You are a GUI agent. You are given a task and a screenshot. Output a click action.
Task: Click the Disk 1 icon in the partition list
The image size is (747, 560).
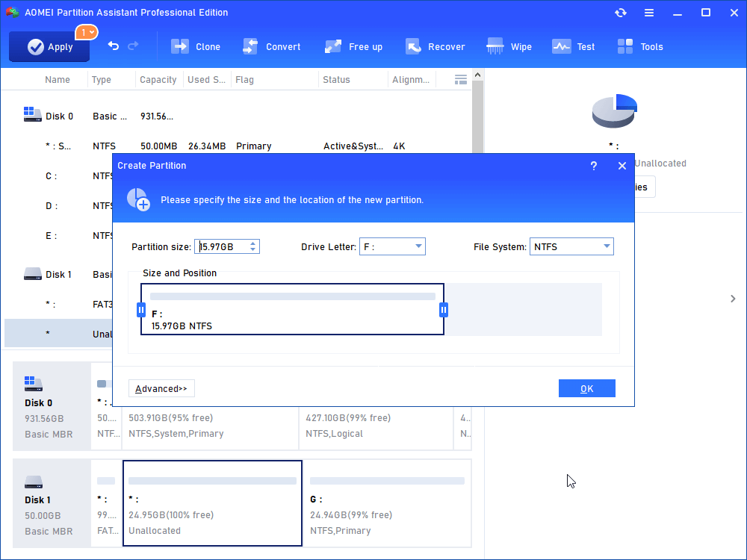[32, 274]
